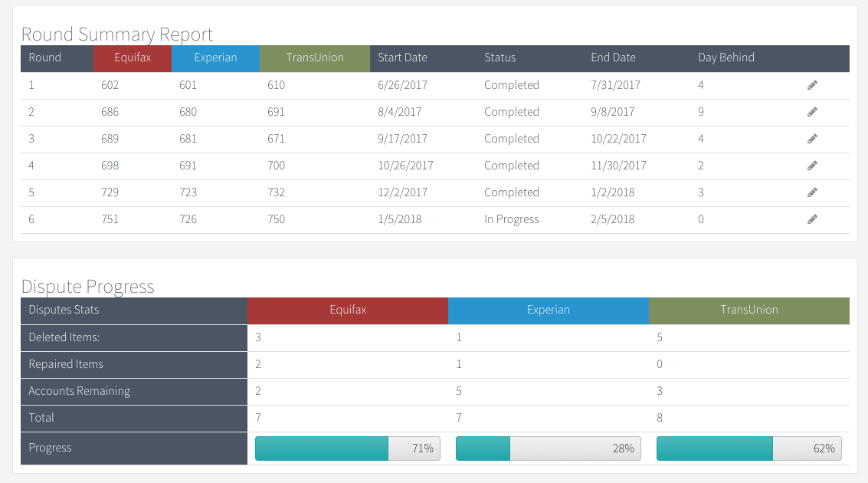The image size is (868, 483).
Task: Click the TransUnion score 750
Action: (x=277, y=219)
